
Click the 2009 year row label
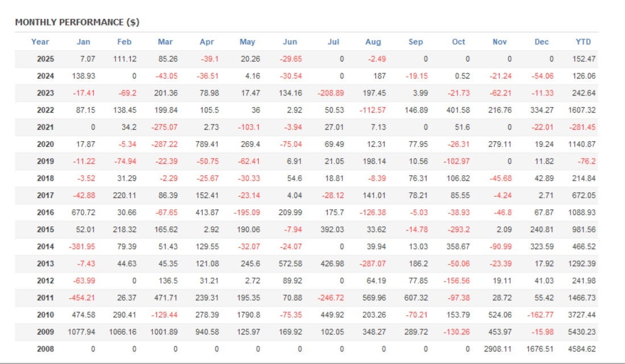coord(45,332)
